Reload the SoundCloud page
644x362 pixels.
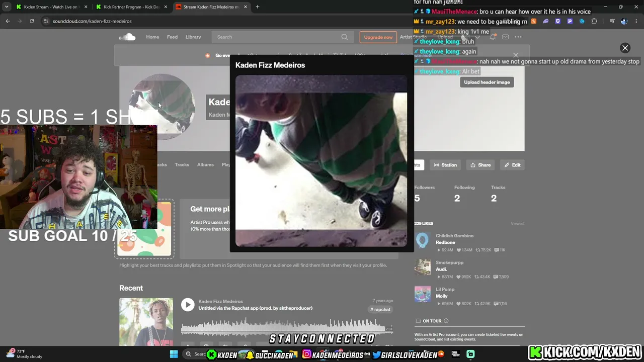32,21
